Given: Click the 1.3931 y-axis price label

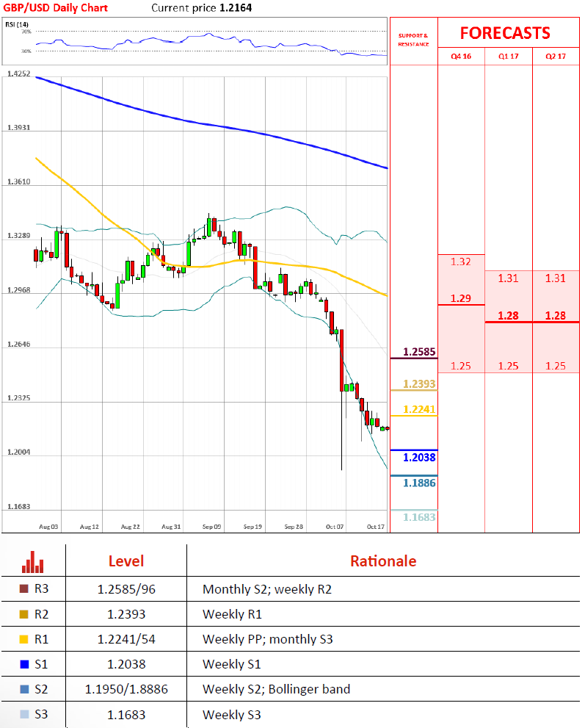Looking at the screenshot, I should coord(18,128).
